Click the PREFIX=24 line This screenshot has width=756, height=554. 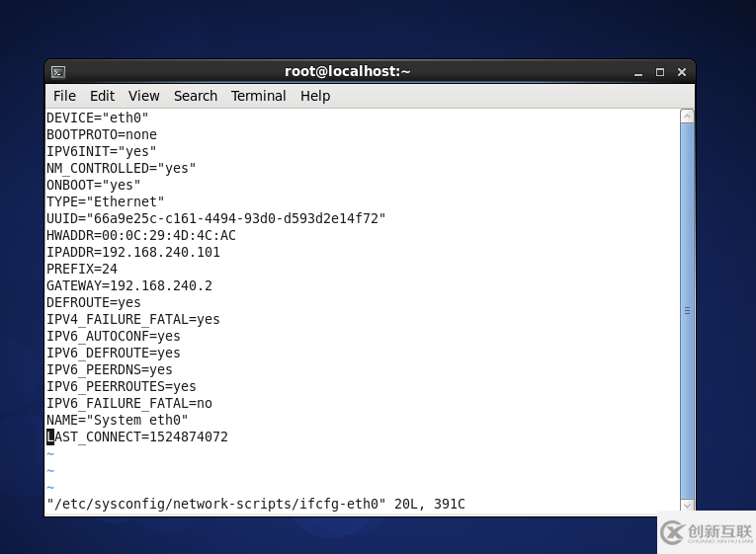tap(82, 269)
